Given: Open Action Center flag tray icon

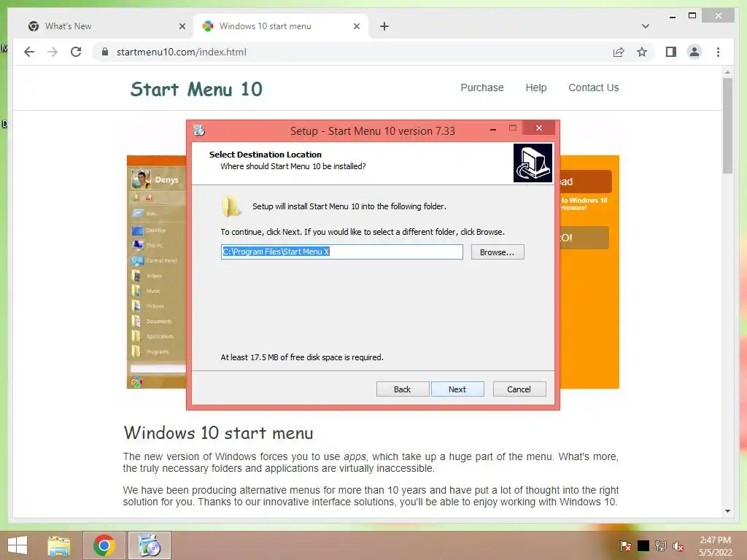Looking at the screenshot, I should [x=625, y=545].
